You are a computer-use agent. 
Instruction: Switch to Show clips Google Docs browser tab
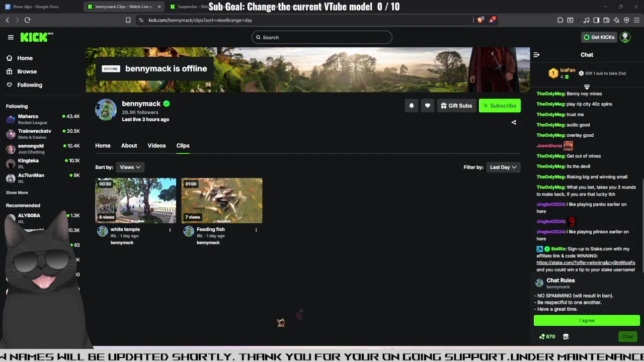pyautogui.click(x=40, y=7)
